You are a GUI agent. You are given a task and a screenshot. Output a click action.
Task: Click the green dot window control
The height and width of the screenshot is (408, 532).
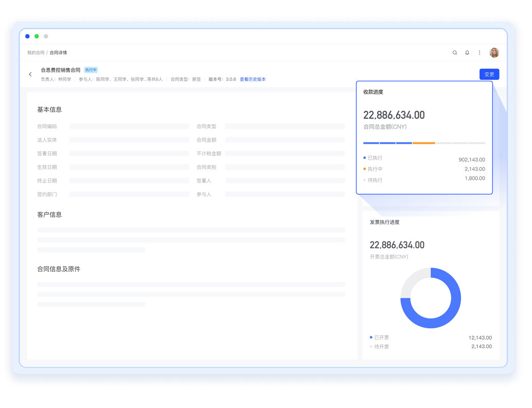coord(37,36)
